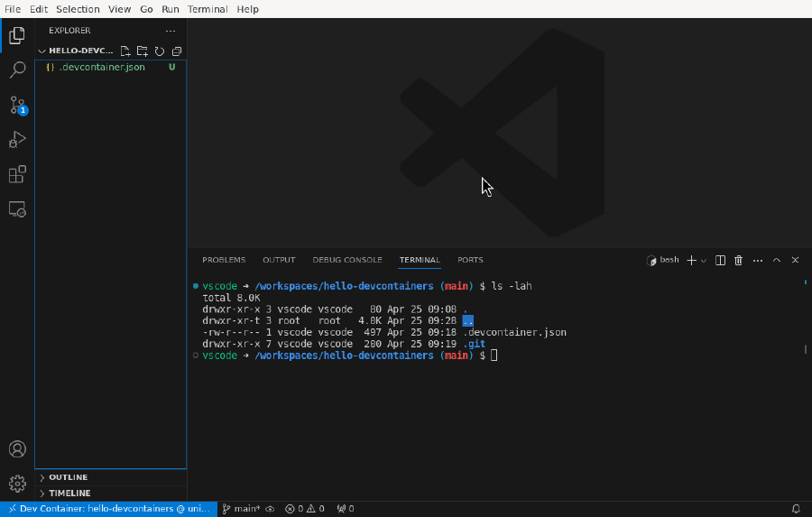This screenshot has width=812, height=517.
Task: Open the Run menu
Action: pyautogui.click(x=171, y=9)
